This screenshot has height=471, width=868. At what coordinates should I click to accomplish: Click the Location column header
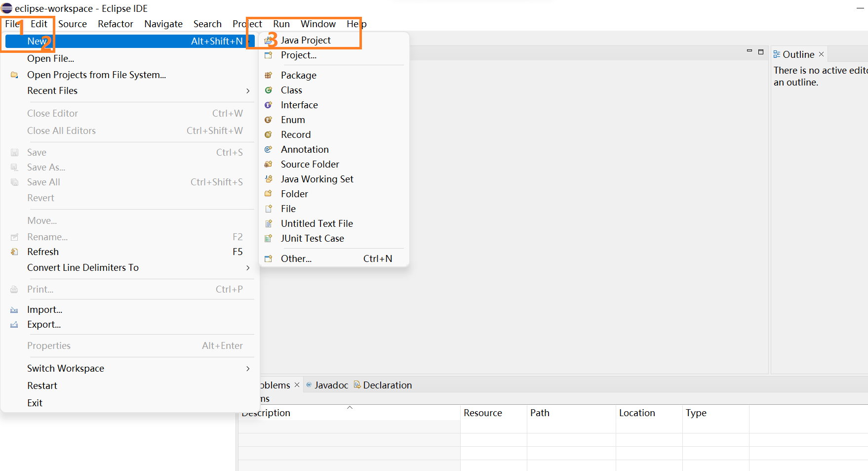[649, 413]
